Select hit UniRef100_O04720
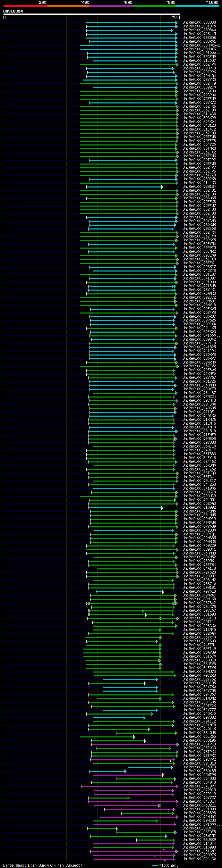This screenshot has height=868, width=222. 199,145
